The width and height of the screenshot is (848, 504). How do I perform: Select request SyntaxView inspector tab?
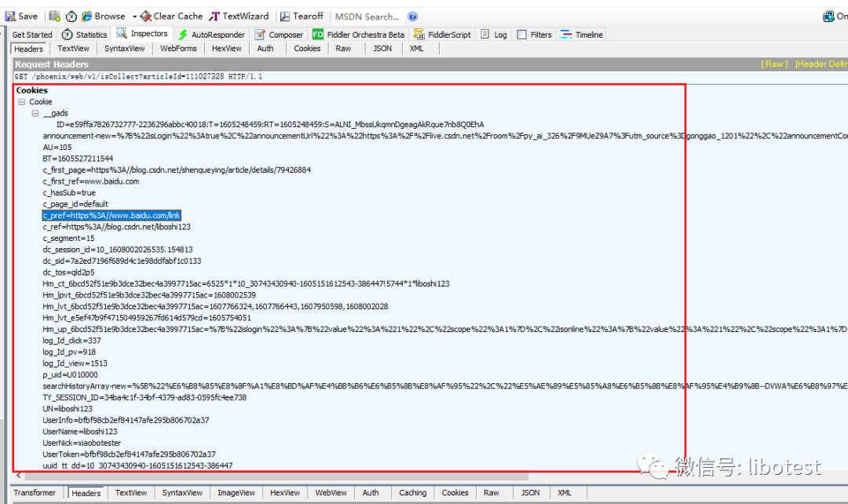pyautogui.click(x=124, y=49)
